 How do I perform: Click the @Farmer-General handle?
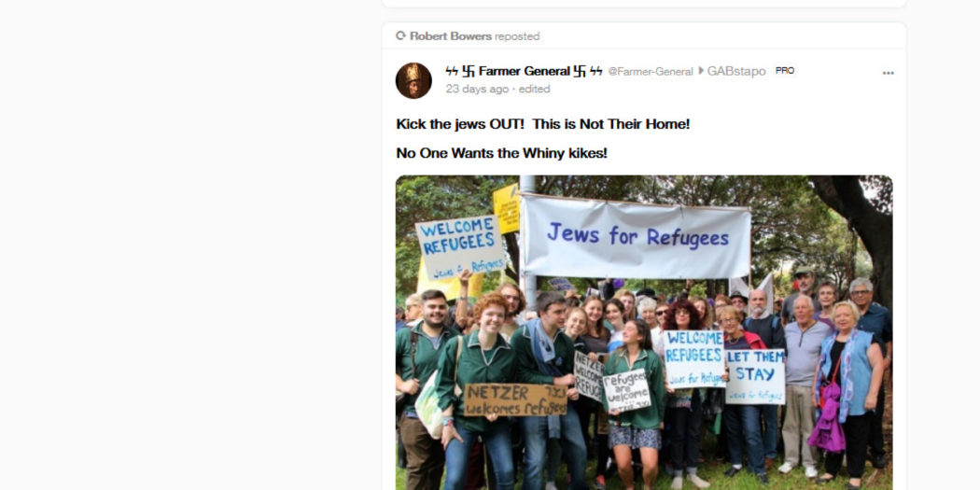point(651,72)
